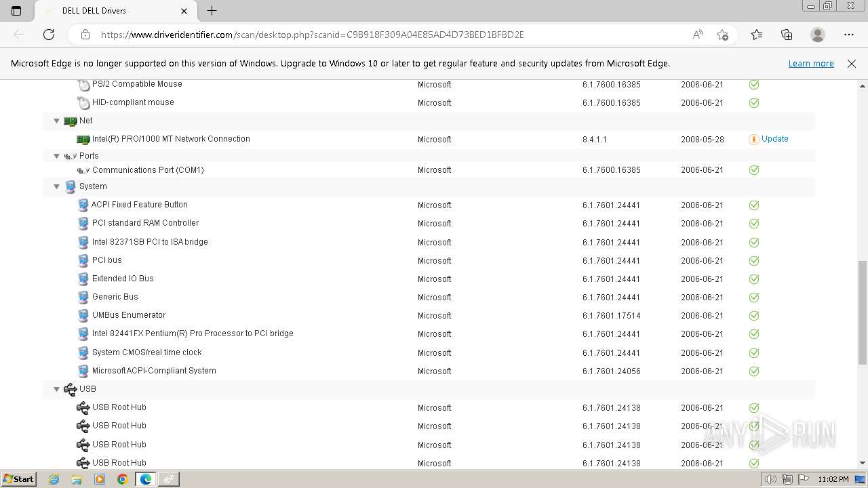Click the taskbar clock showing 11:02 PM
The height and width of the screenshot is (488, 868).
(x=833, y=479)
